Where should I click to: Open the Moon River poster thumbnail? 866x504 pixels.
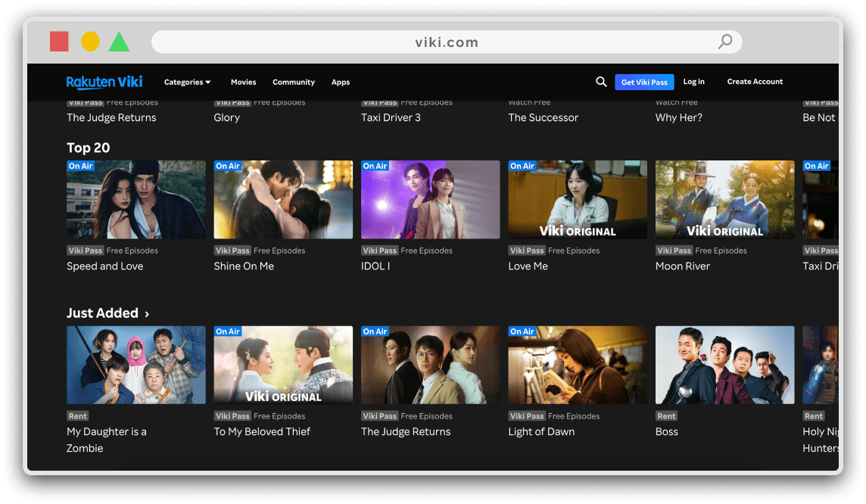click(x=724, y=200)
